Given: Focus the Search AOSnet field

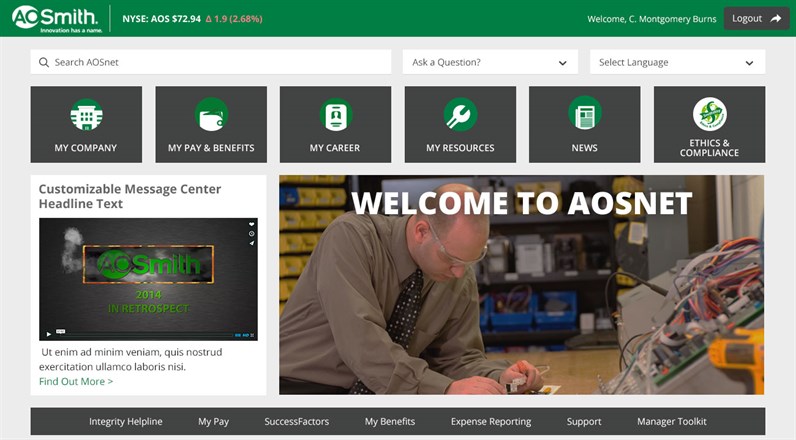Looking at the screenshot, I should 211,62.
